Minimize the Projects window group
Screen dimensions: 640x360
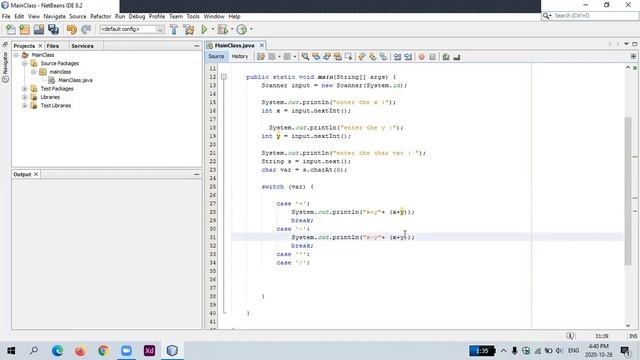click(x=197, y=46)
